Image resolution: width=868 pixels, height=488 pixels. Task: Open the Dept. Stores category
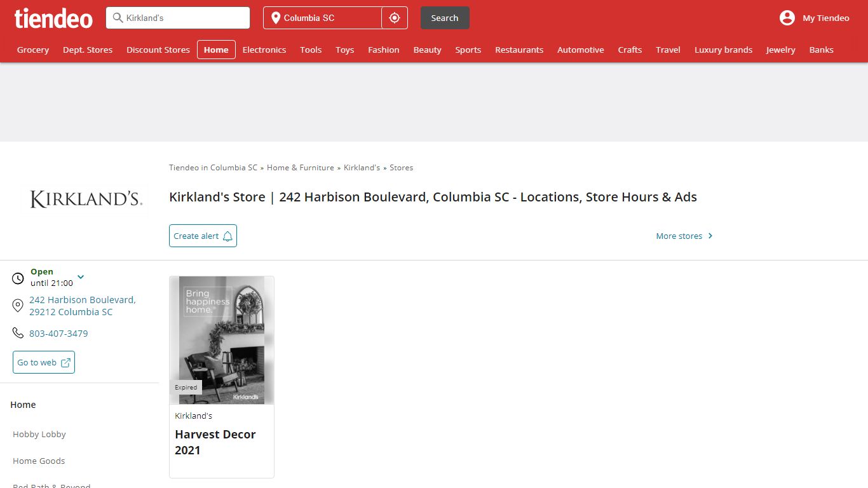click(x=88, y=50)
